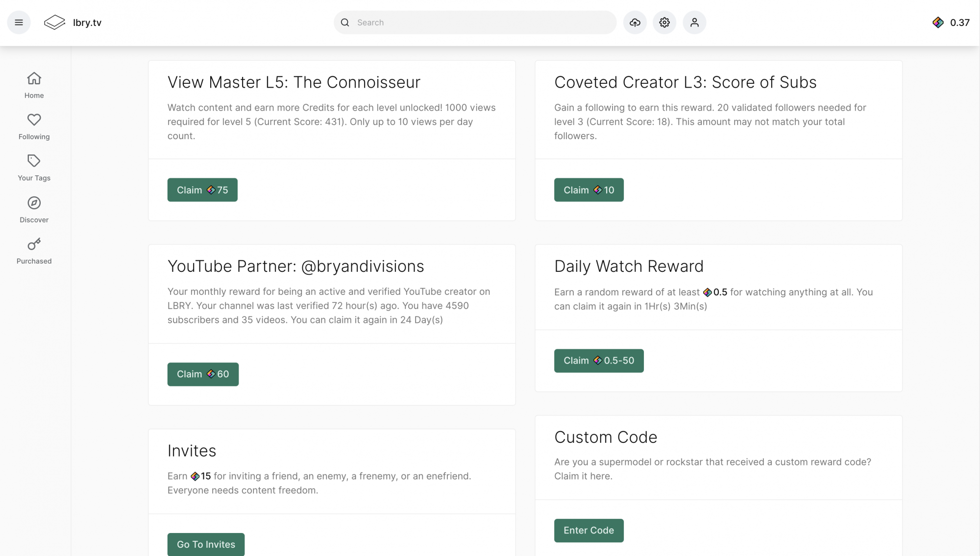Viewport: 980px width, 556px height.
Task: Open the hamburger navigation menu
Action: [x=19, y=23]
